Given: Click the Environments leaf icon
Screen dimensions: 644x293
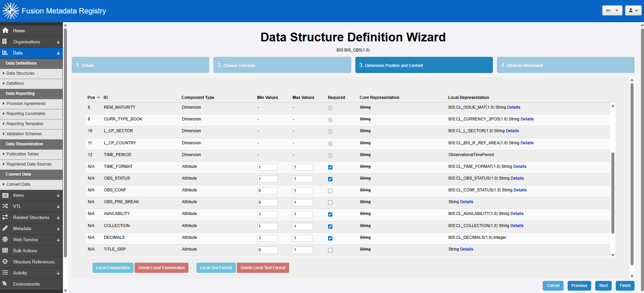Looking at the screenshot, I should click(x=5, y=284).
